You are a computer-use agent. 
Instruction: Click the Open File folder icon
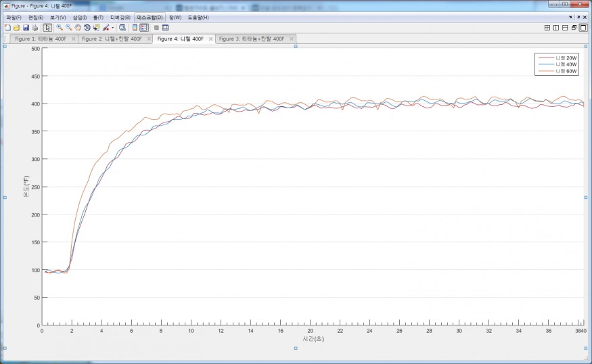[x=17, y=28]
